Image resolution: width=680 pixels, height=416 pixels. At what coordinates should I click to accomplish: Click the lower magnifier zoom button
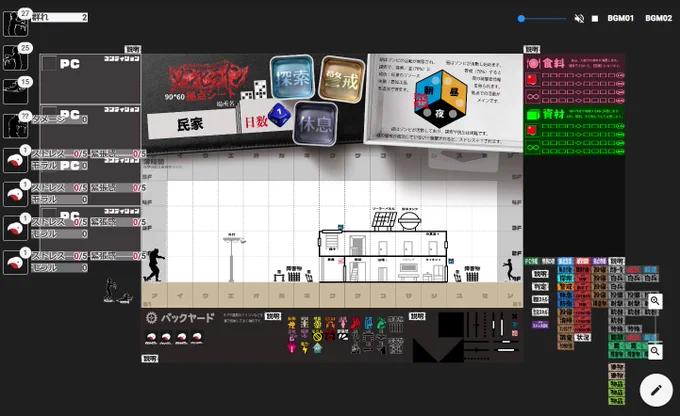click(655, 351)
